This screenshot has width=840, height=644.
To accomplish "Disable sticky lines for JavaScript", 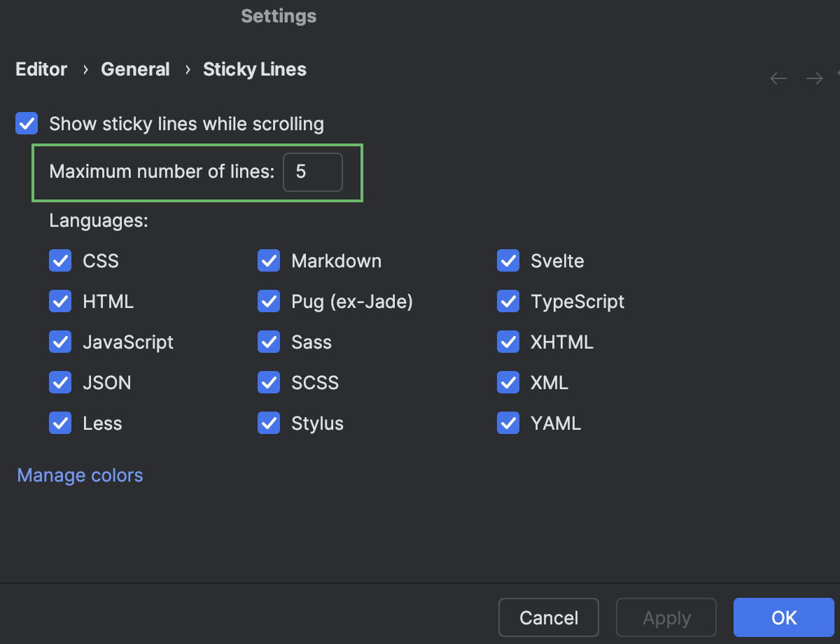I will 60,342.
